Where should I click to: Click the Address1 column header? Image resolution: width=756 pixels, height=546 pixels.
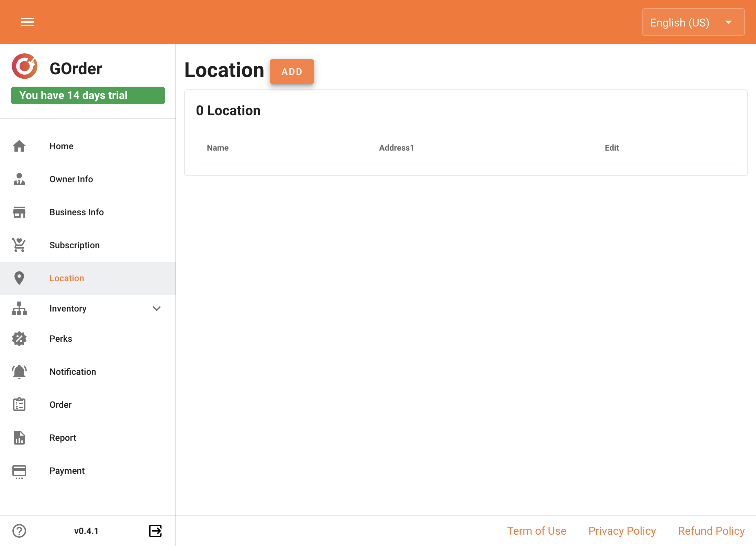(397, 148)
